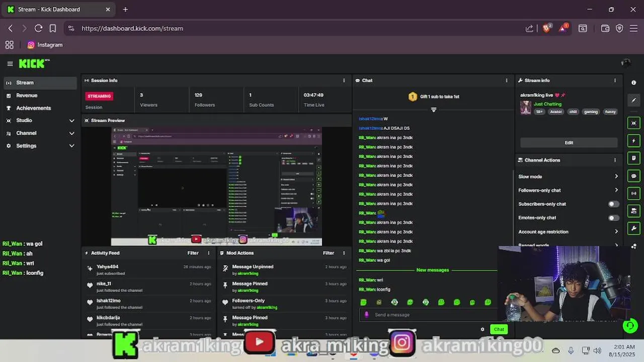Click the purple chat identity icon
Screen dimensions: 644x362
pyautogui.click(x=366, y=315)
